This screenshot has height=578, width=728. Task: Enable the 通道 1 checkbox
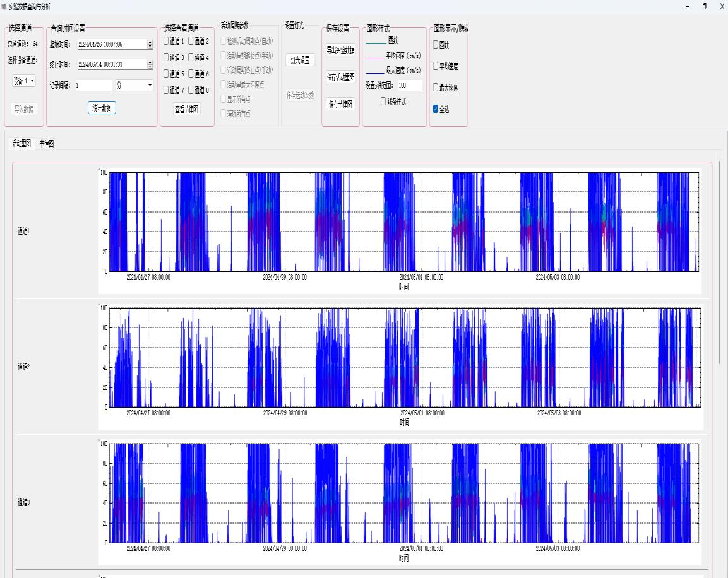[x=166, y=41]
